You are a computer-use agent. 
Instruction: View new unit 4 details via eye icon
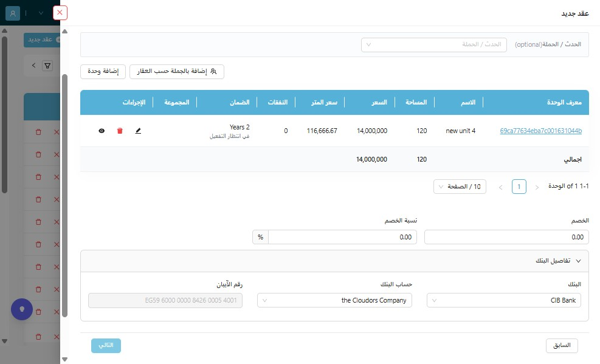(x=102, y=131)
